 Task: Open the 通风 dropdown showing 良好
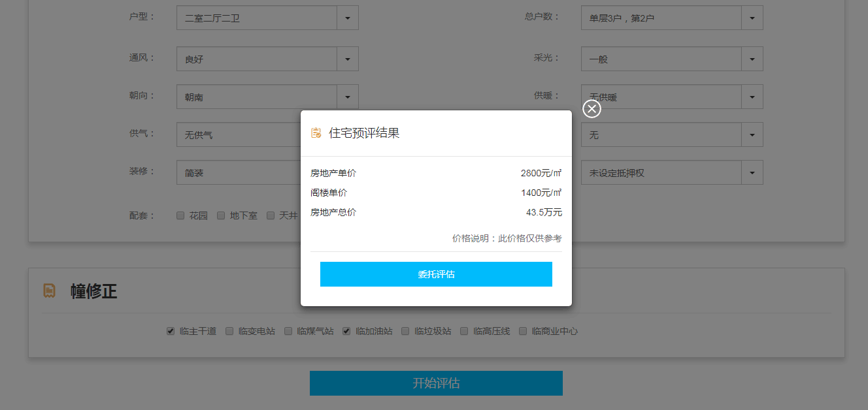[x=347, y=59]
